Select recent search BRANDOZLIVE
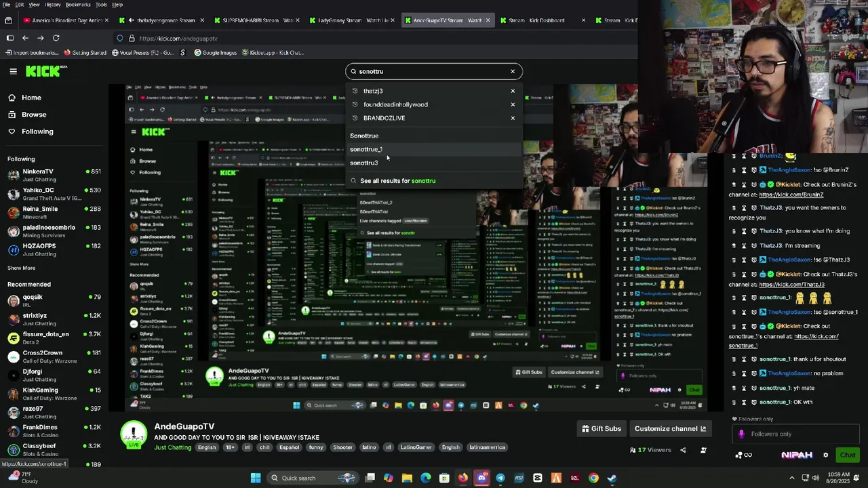868x488 pixels. point(384,118)
